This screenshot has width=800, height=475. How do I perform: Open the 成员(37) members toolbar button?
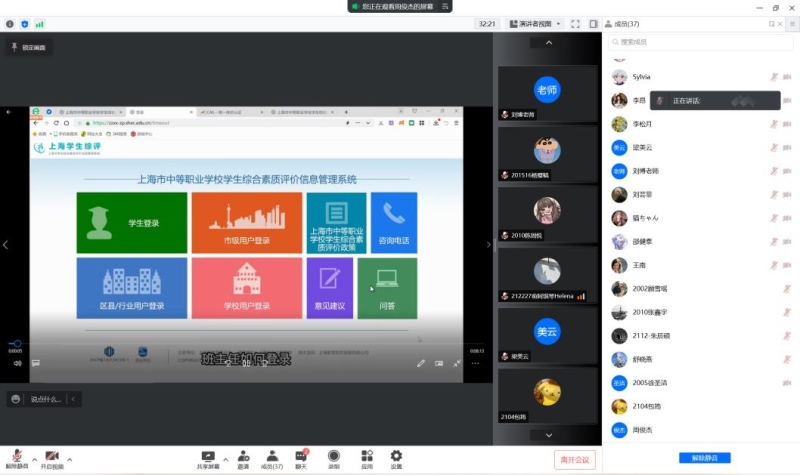click(x=272, y=459)
